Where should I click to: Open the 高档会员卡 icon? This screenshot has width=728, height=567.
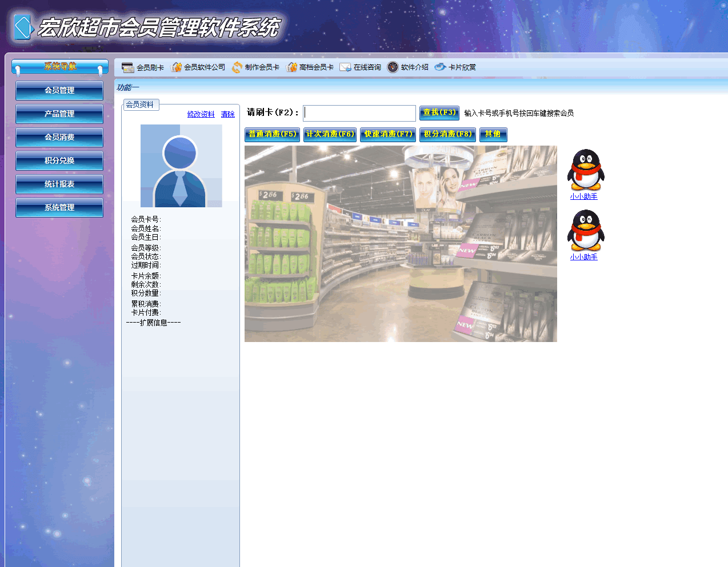click(x=292, y=67)
